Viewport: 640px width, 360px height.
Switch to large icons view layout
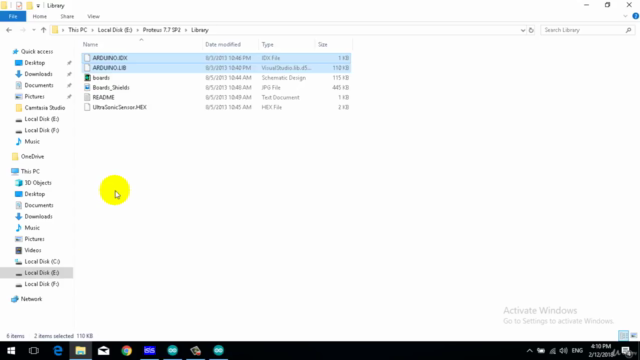[633, 336]
